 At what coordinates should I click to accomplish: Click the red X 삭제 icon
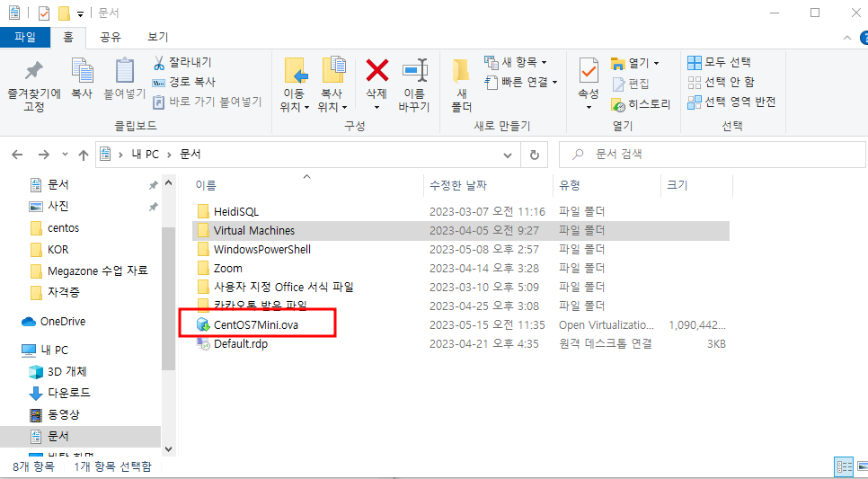coord(377,71)
